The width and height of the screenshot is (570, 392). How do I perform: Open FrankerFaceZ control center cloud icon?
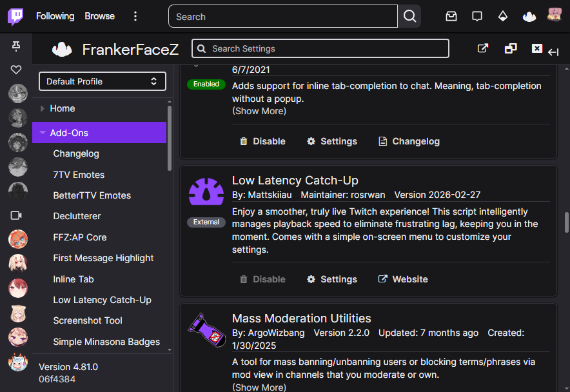pos(529,16)
